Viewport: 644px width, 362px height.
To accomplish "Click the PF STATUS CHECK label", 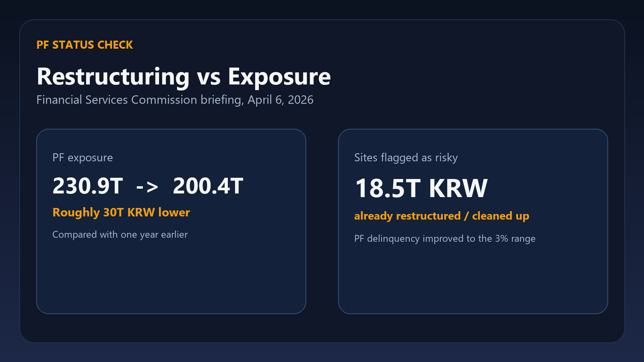I will coord(85,45).
